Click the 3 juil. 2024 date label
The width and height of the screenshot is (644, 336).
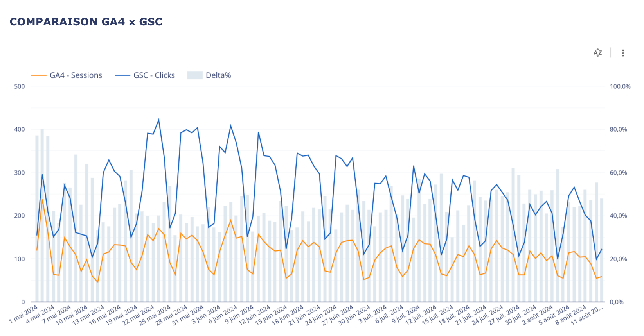[373, 315]
